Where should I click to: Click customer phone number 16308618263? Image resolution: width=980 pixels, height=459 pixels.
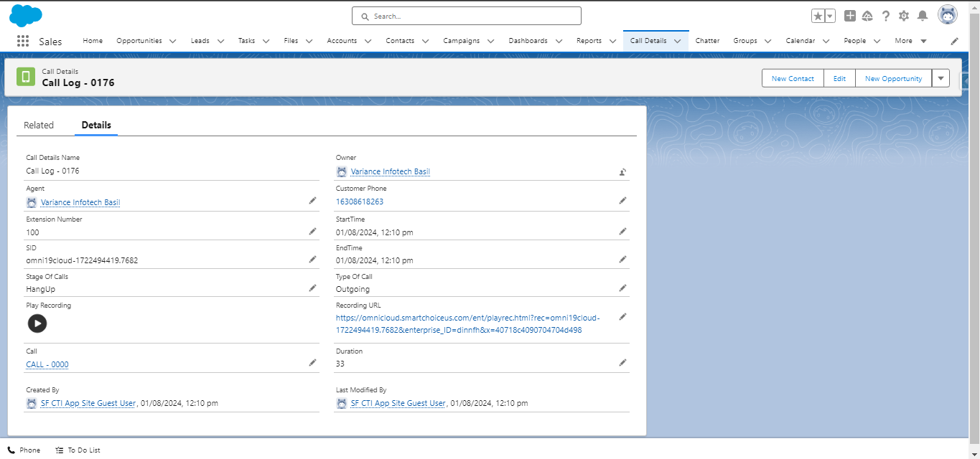(x=360, y=202)
